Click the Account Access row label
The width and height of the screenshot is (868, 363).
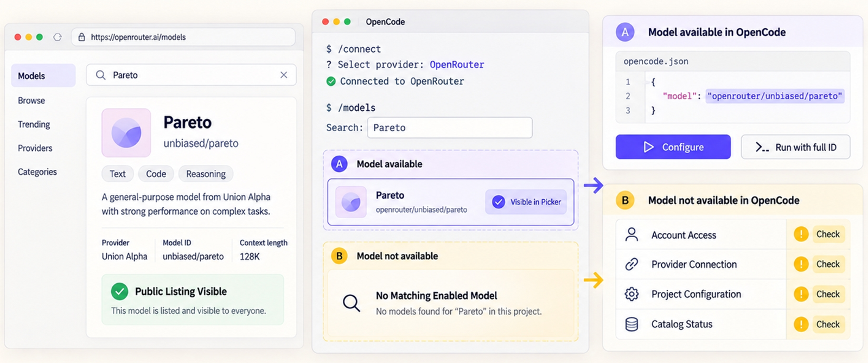[x=684, y=235]
